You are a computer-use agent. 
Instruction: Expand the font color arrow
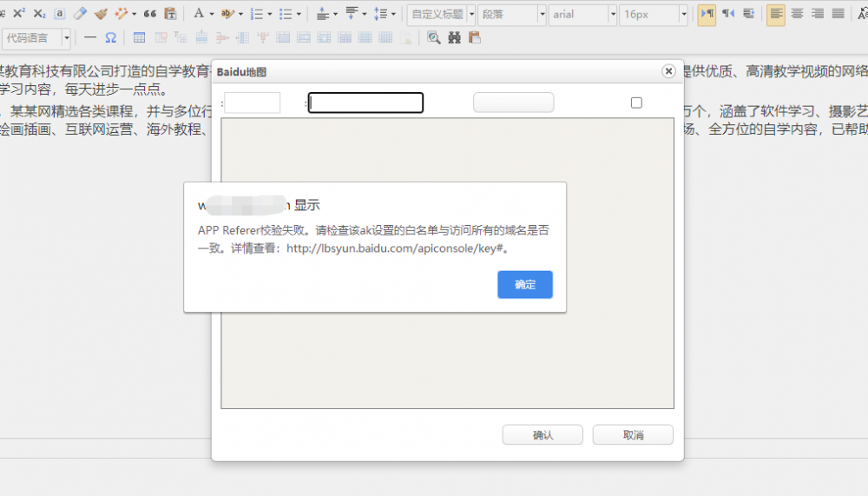point(212,14)
